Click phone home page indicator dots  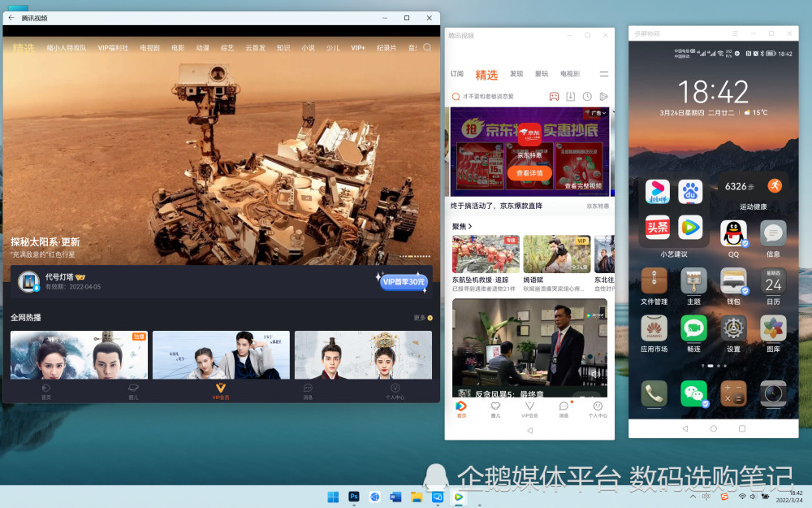tap(714, 366)
